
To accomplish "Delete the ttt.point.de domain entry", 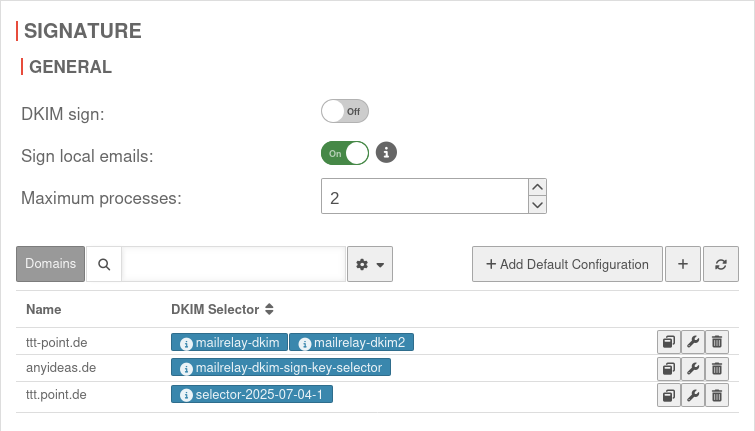I will tap(716, 395).
